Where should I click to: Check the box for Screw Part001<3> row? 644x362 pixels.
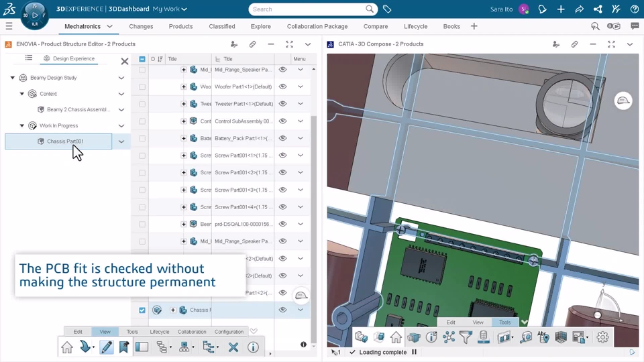click(x=142, y=190)
